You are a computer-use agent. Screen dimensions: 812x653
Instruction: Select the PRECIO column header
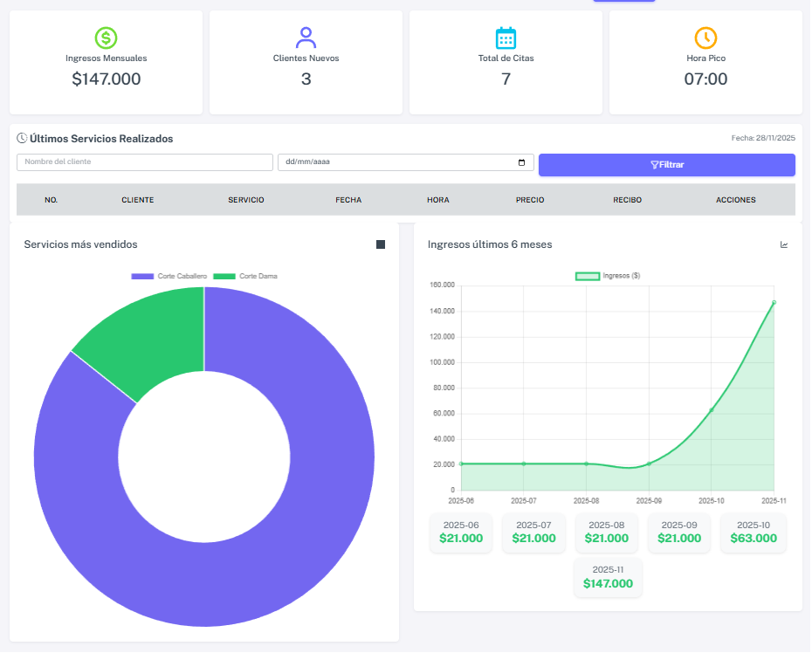[x=530, y=200]
